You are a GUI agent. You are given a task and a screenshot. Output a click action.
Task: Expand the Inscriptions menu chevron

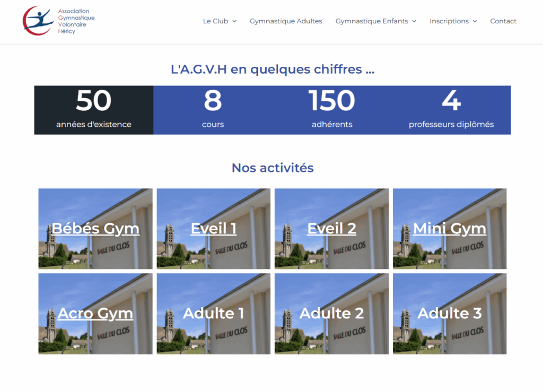pyautogui.click(x=475, y=21)
